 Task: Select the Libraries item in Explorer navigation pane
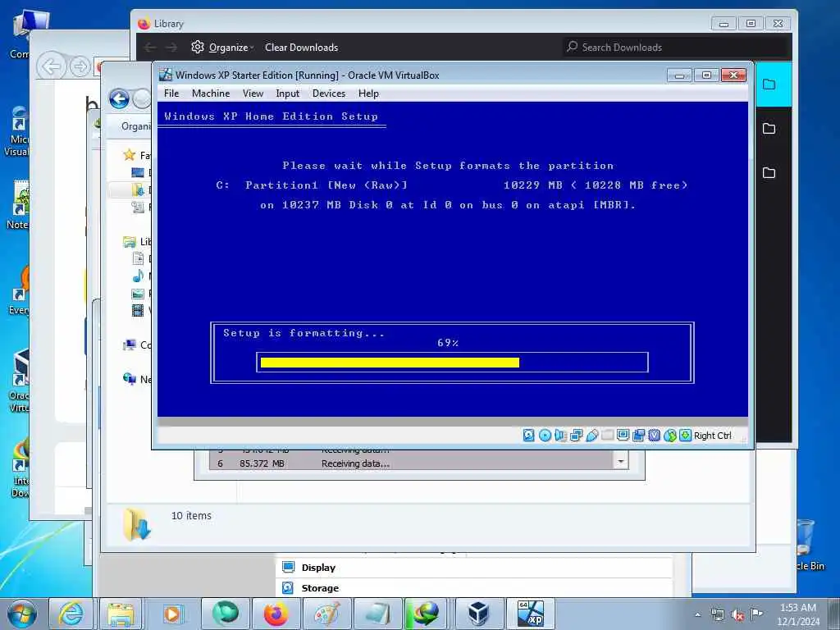tap(136, 242)
